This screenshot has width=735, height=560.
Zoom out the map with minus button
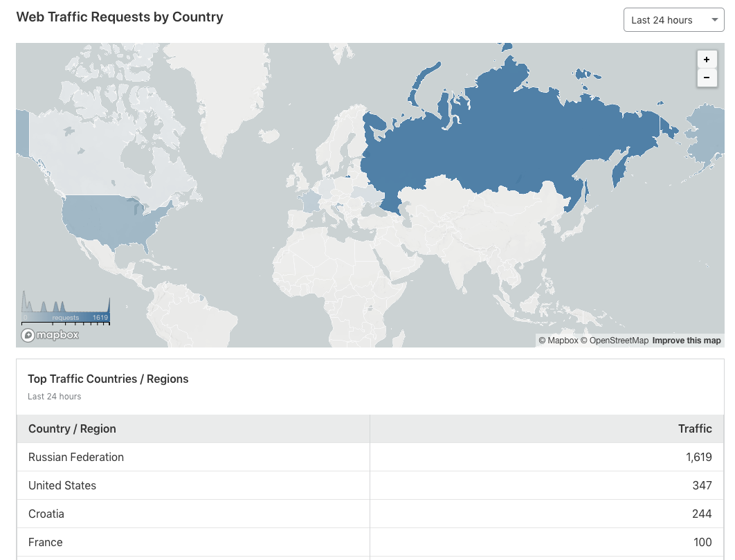coord(706,78)
